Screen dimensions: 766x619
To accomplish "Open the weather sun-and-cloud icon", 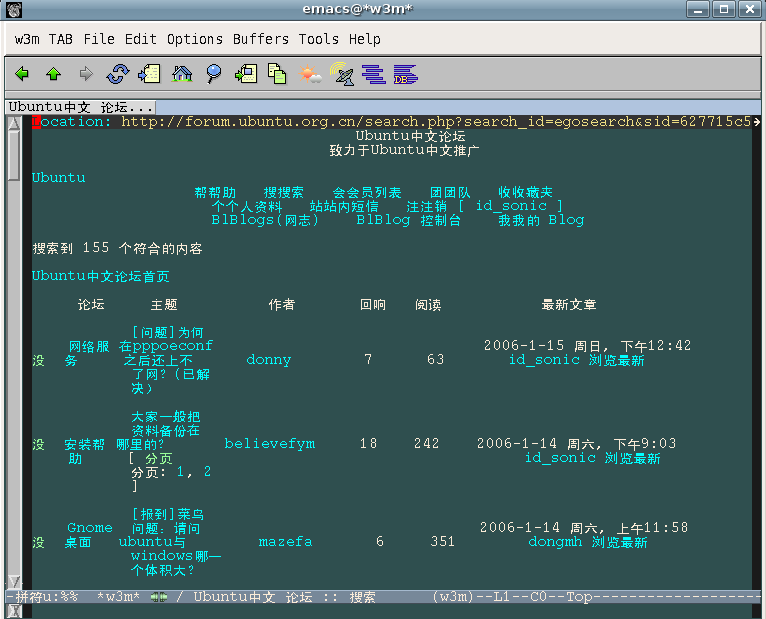I will 310,74.
